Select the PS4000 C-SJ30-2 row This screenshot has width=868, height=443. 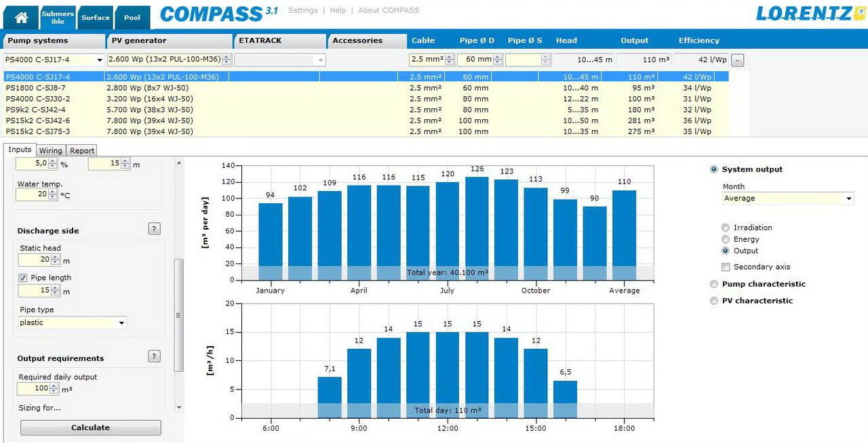366,99
